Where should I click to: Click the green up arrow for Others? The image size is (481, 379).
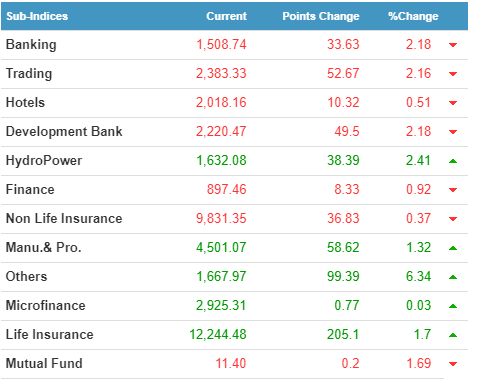pos(453,277)
